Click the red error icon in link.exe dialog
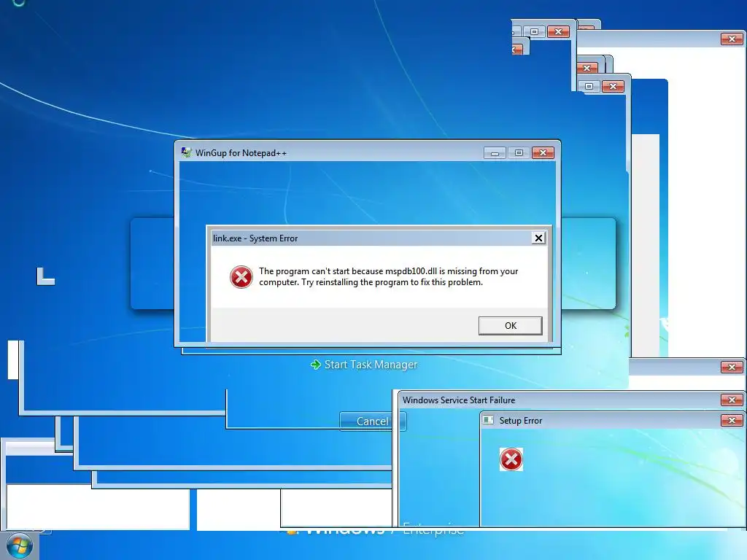Viewport: 747px width, 560px height. 241,277
